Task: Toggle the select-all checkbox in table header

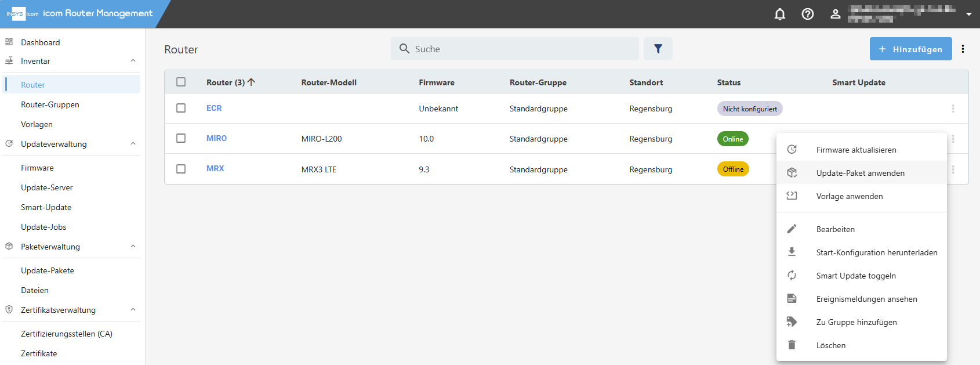Action: [181, 82]
